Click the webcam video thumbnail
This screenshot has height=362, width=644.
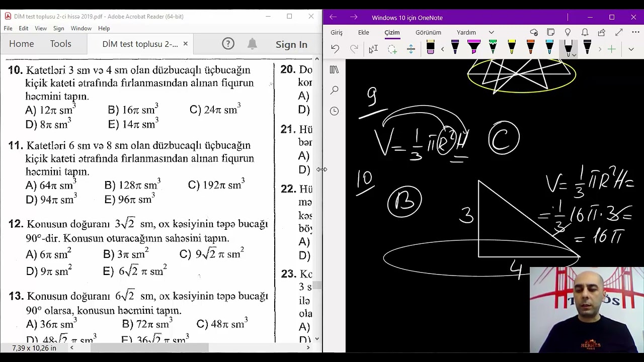tap(587, 310)
